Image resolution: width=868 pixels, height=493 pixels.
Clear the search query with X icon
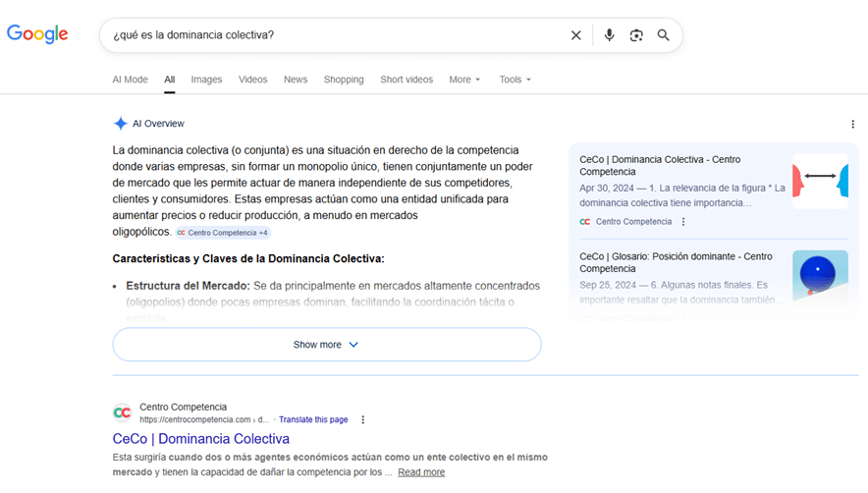[x=576, y=35]
